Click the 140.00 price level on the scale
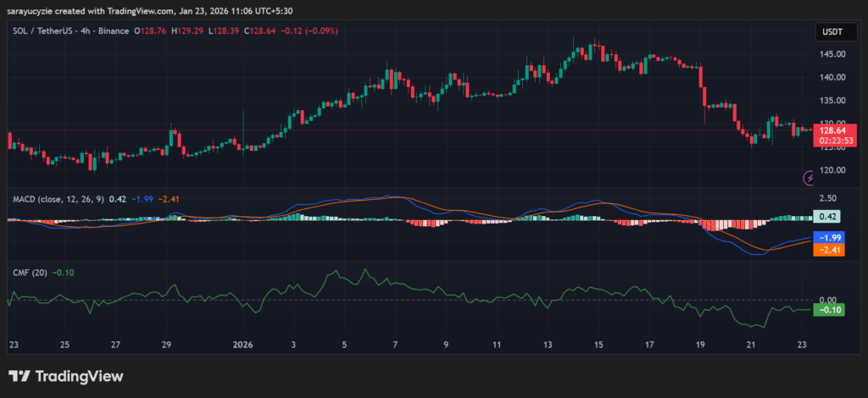 (x=832, y=77)
